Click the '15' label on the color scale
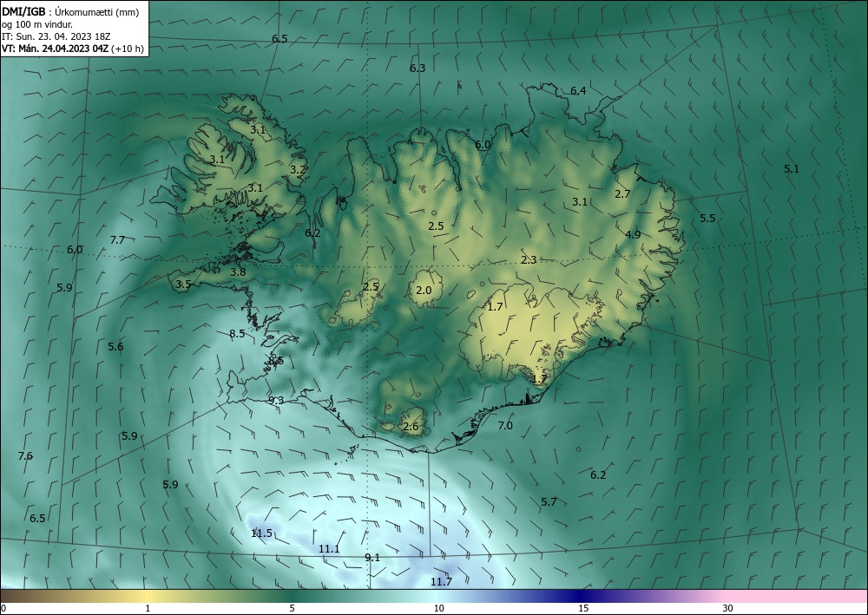Image resolution: width=868 pixels, height=615 pixels. pyautogui.click(x=583, y=608)
